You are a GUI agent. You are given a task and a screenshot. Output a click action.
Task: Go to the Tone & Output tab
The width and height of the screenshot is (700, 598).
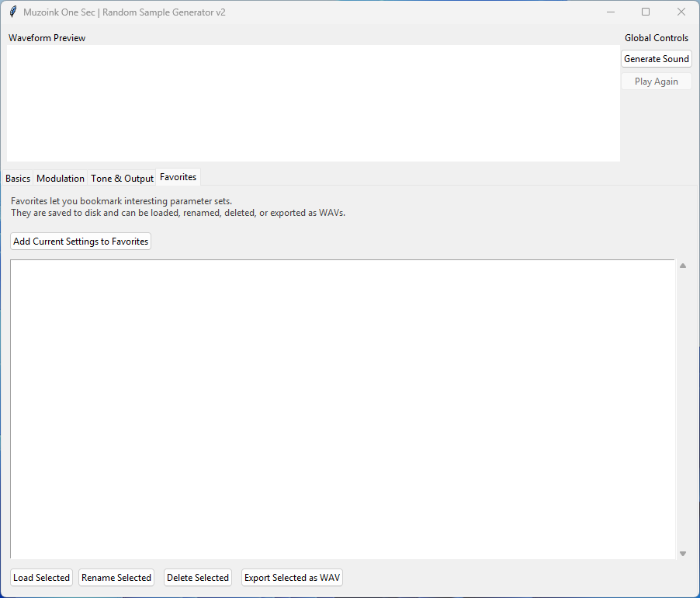[122, 179]
